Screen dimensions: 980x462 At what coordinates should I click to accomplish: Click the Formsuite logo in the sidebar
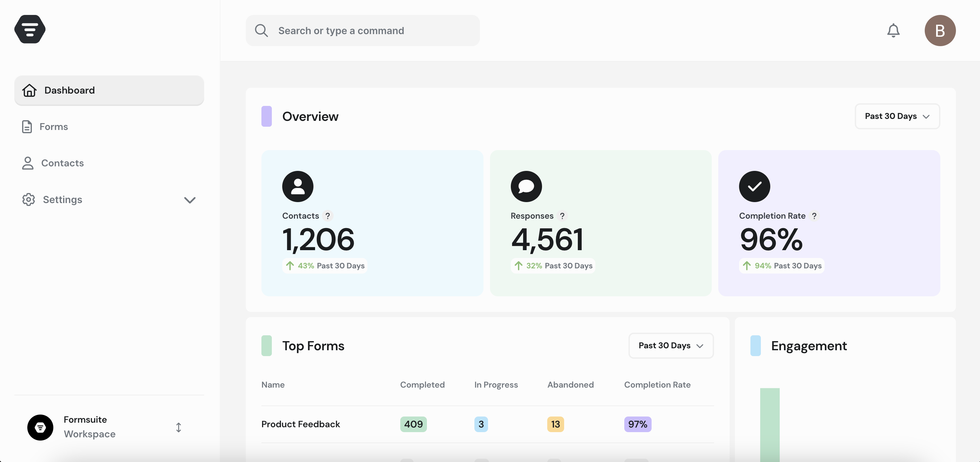pos(30,29)
